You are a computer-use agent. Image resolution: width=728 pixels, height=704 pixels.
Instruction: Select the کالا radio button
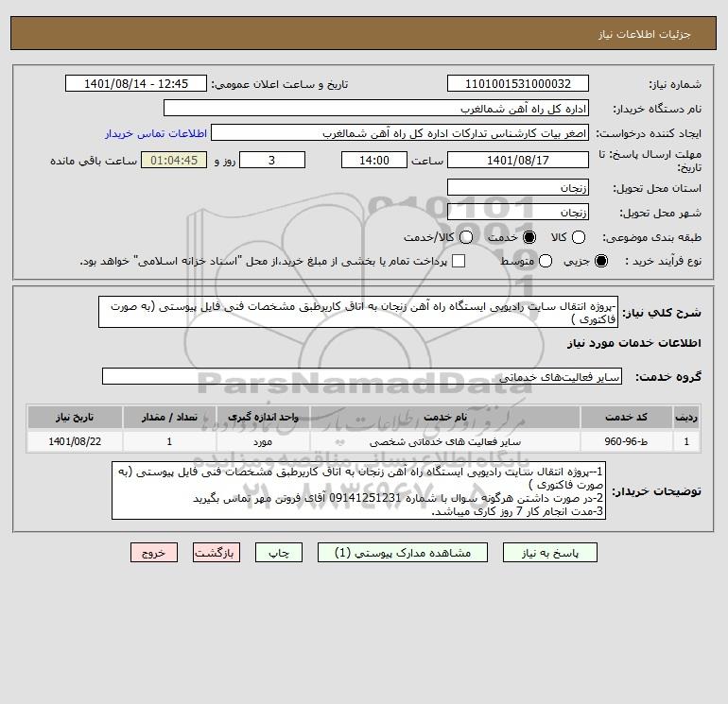[578, 237]
